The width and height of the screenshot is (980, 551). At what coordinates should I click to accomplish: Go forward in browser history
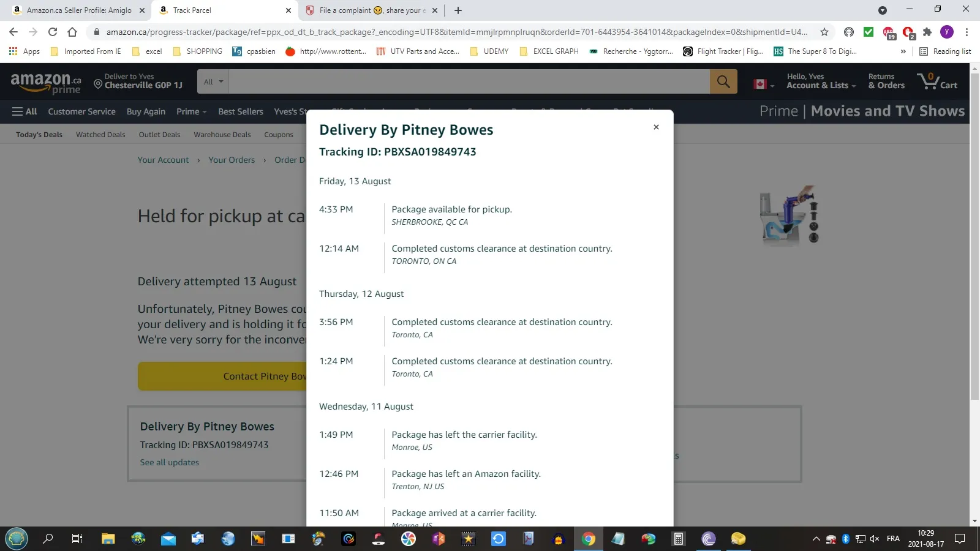point(33,32)
